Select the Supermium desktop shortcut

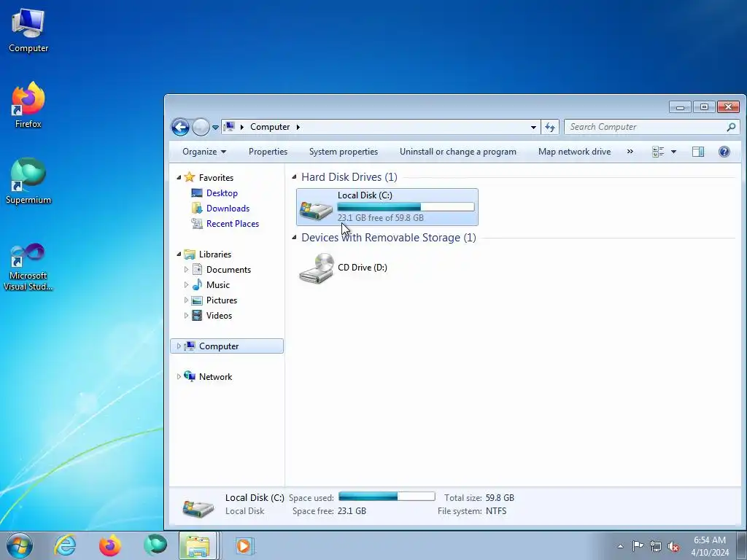[28, 181]
